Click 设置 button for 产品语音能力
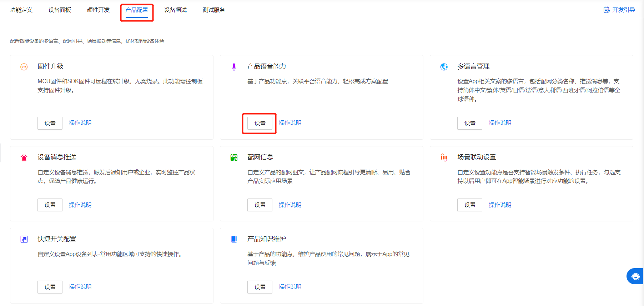This screenshot has width=644, height=306. pyautogui.click(x=260, y=123)
